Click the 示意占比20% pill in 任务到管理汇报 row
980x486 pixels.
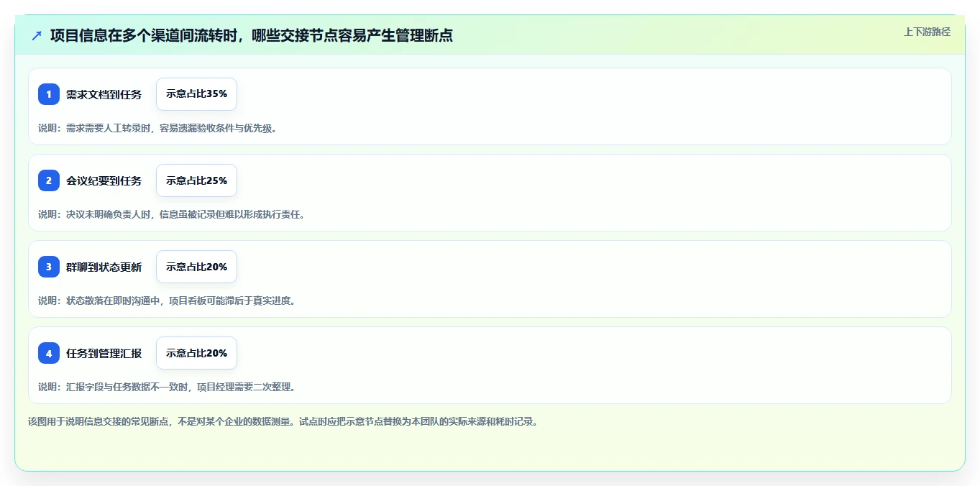pyautogui.click(x=196, y=353)
